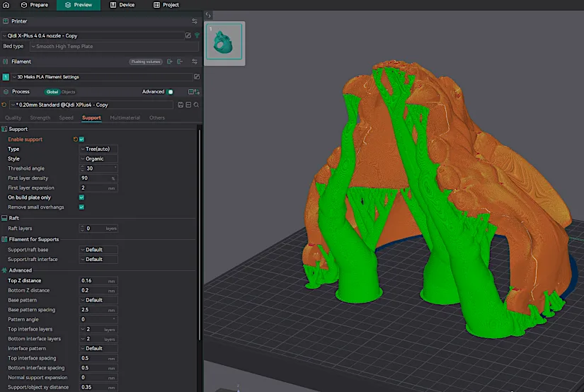
Task: Click First layer density field
Action: (98, 178)
